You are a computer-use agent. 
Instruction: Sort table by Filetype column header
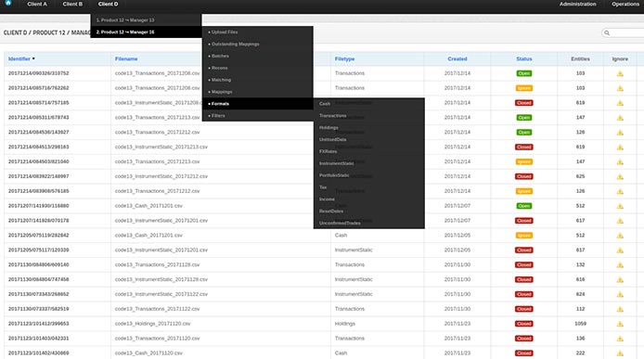(x=344, y=59)
